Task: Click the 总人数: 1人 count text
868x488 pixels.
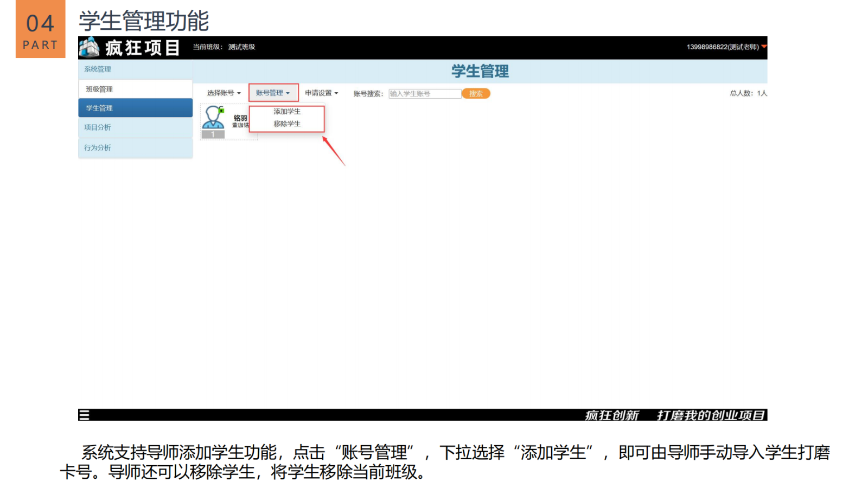Action: coord(748,93)
